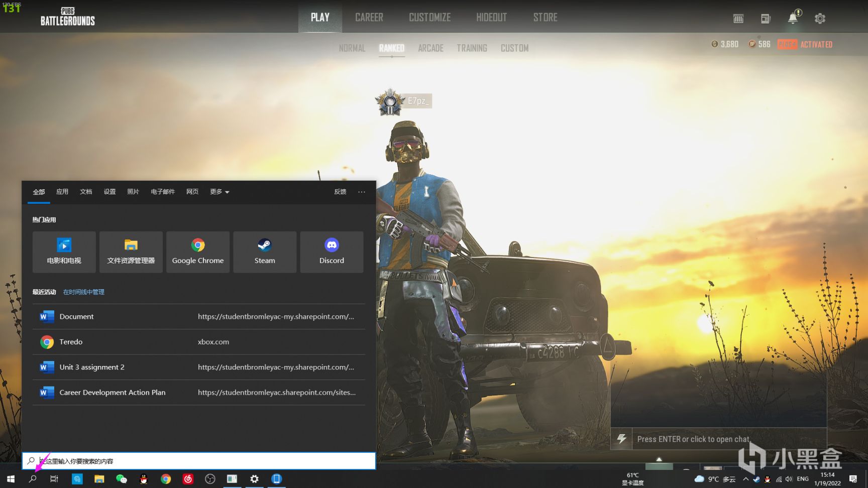Image resolution: width=868 pixels, height=488 pixels.
Task: Open 'Career Development Action Plan' document
Action: click(x=199, y=393)
